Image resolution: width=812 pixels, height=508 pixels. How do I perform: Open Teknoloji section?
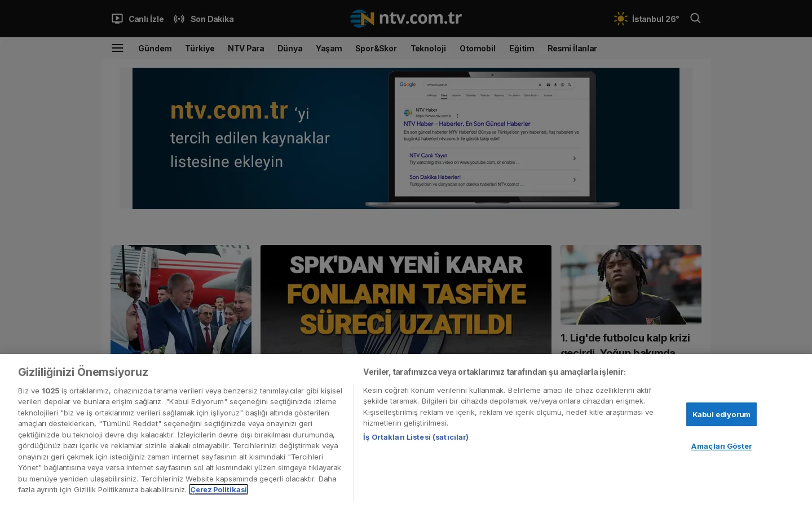[428, 49]
